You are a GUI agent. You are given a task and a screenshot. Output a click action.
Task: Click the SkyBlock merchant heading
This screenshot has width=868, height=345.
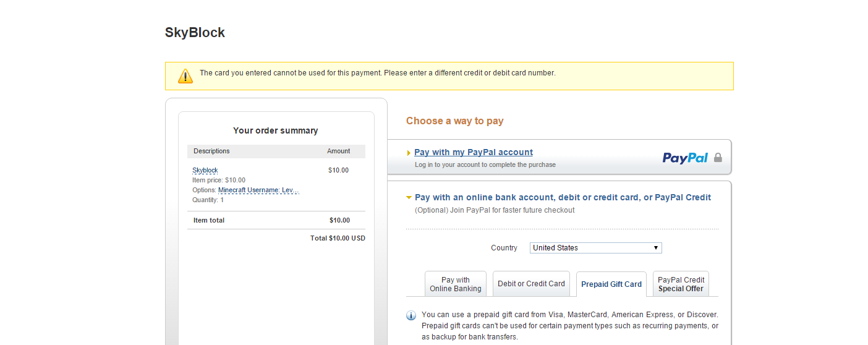point(195,33)
